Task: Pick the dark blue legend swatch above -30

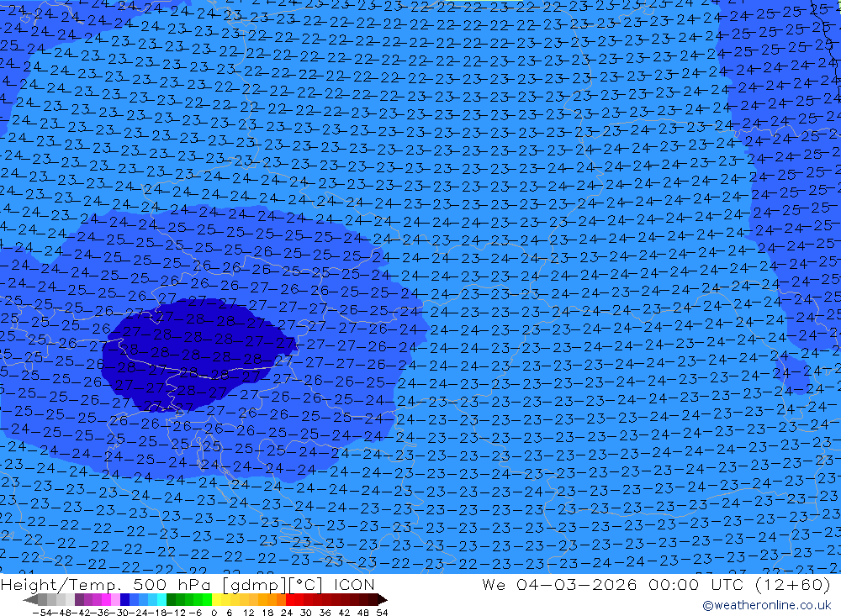Action: (x=125, y=600)
